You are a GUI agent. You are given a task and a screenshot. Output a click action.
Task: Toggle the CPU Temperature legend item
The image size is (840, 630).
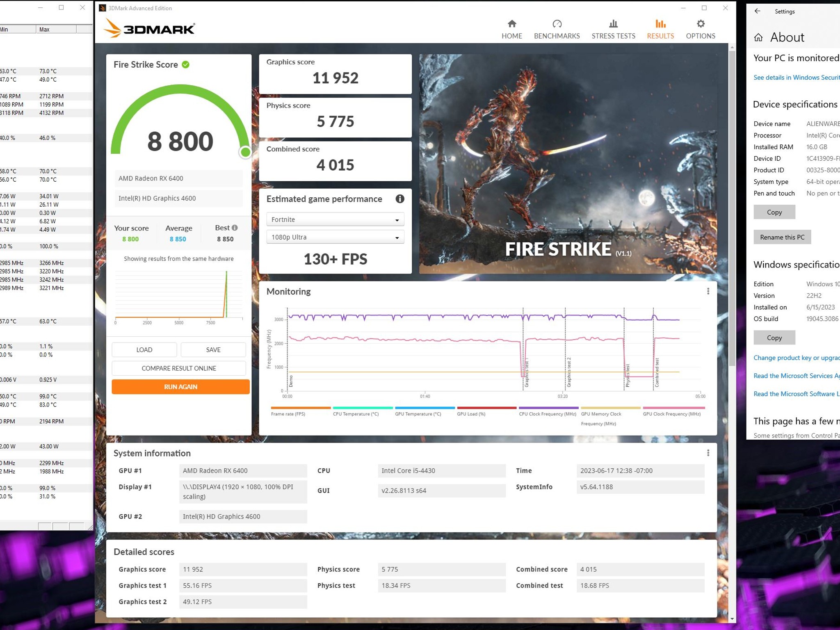click(x=363, y=411)
